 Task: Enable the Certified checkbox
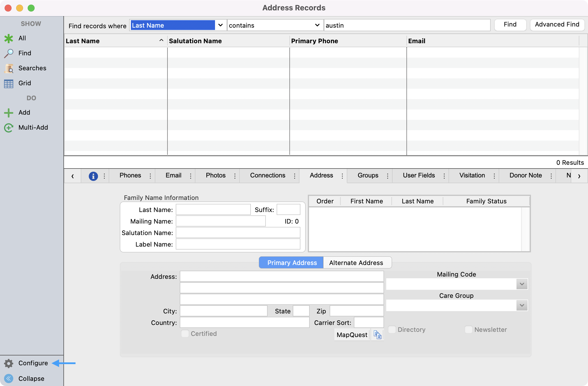pos(185,334)
